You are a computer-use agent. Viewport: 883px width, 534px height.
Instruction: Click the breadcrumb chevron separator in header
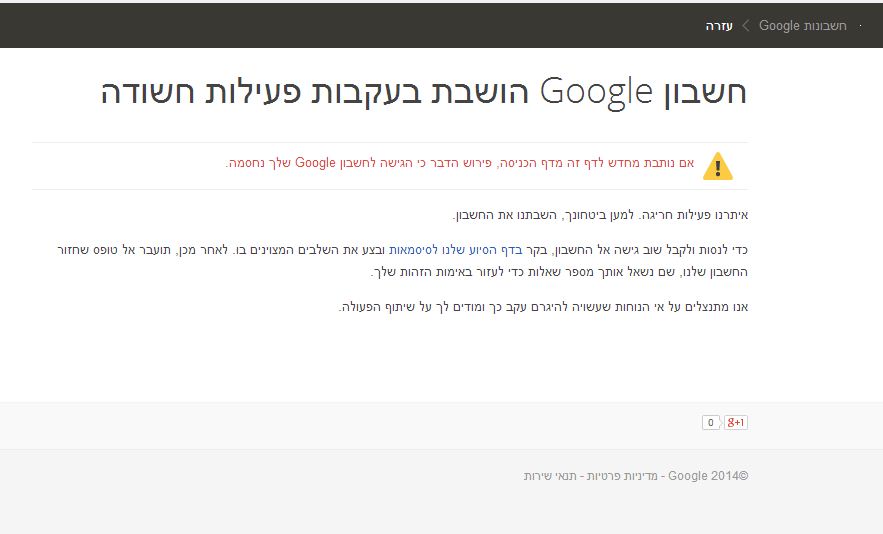pos(746,26)
